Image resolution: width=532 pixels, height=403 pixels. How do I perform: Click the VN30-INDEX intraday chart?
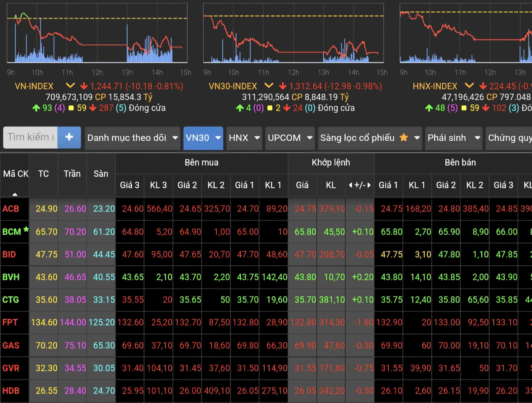[x=293, y=33]
